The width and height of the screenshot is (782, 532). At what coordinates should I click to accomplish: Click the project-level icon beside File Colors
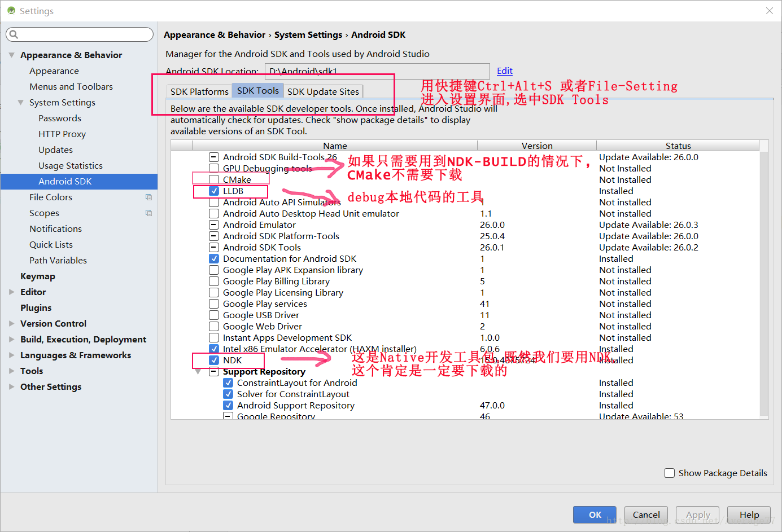[148, 197]
